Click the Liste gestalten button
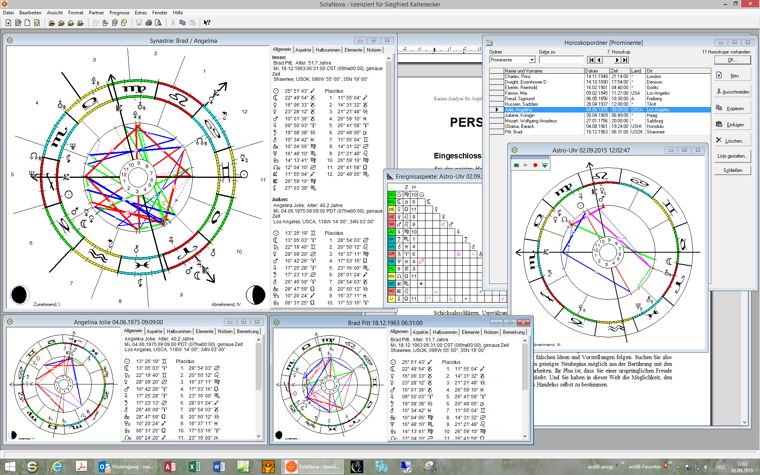The width and height of the screenshot is (760, 475). point(732,156)
